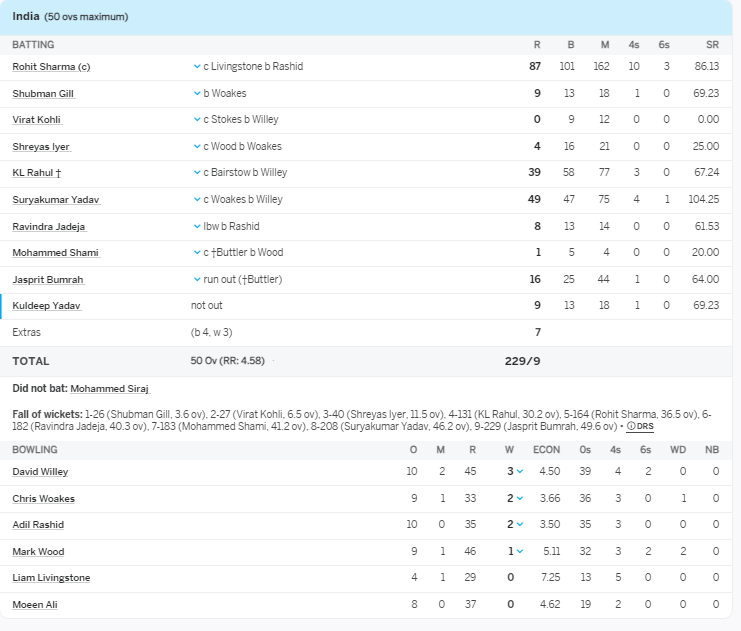Expand KL Rahul's dismissal chevron
This screenshot has height=631, width=741.
(x=197, y=173)
